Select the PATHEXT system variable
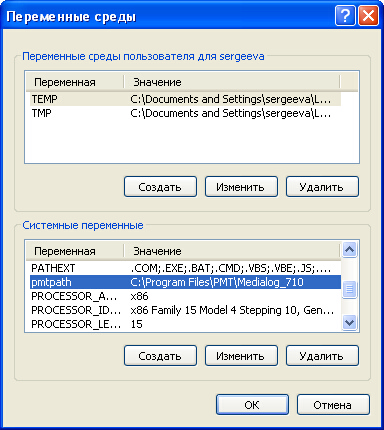The image size is (384, 430). (185, 268)
